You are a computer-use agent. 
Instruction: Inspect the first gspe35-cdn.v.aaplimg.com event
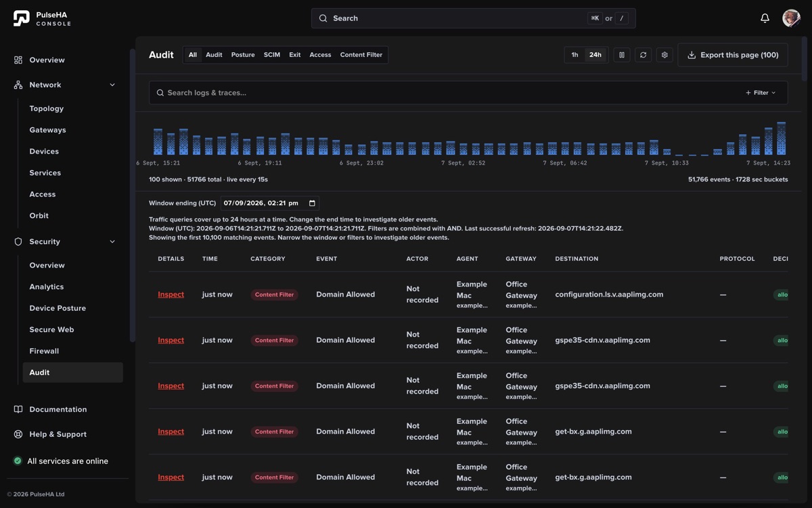171,340
